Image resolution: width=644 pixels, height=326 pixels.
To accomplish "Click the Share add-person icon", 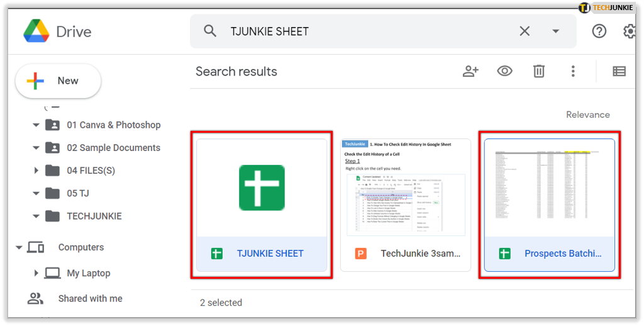I will [470, 71].
